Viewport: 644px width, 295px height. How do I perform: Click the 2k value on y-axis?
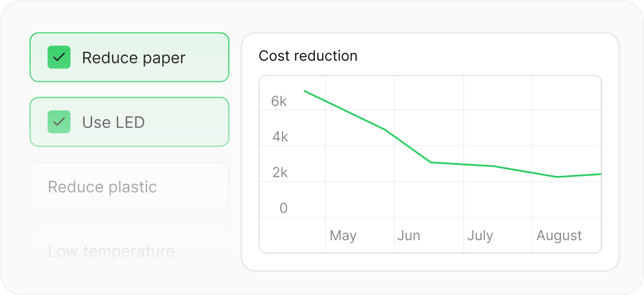pos(280,173)
